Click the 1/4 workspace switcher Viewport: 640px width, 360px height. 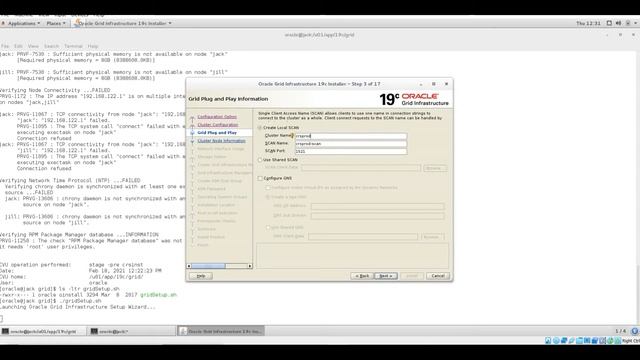620,331
